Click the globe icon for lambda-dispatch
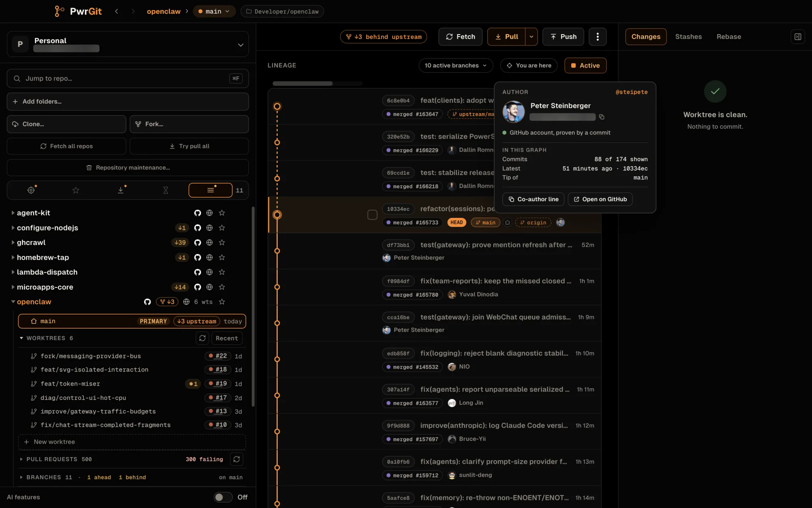Image resolution: width=812 pixels, height=508 pixels. click(209, 272)
